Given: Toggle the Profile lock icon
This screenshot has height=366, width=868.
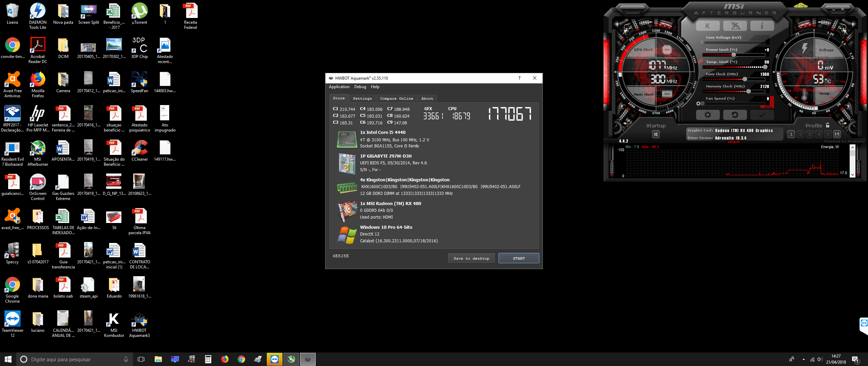Looking at the screenshot, I should (828, 125).
